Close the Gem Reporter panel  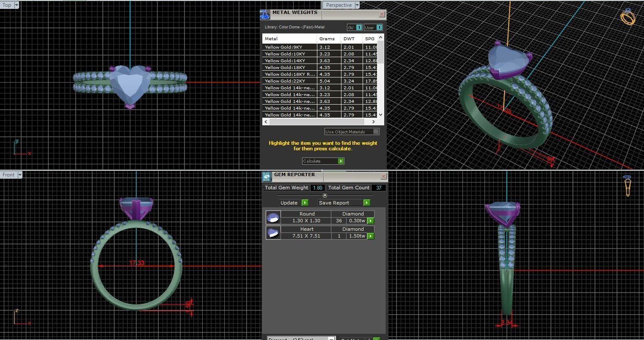383,176
